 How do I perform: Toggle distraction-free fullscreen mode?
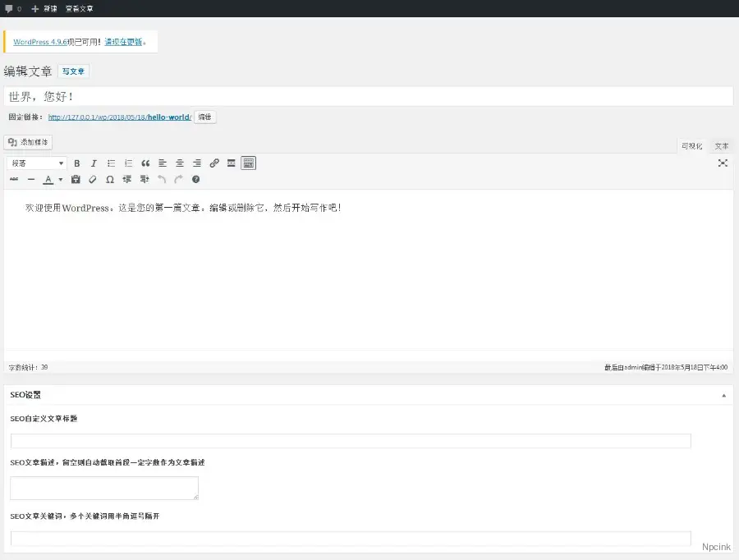tap(723, 163)
